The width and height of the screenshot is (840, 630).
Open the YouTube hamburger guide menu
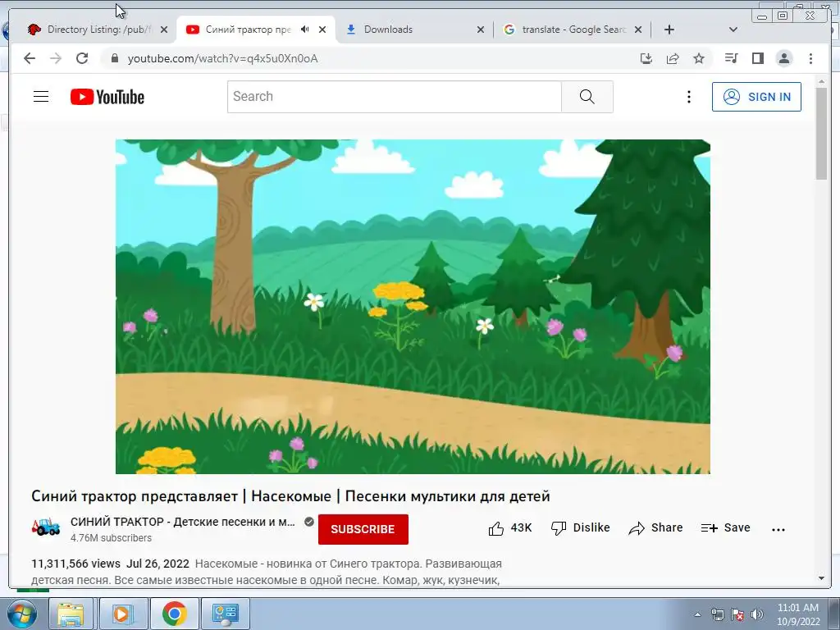click(x=41, y=97)
